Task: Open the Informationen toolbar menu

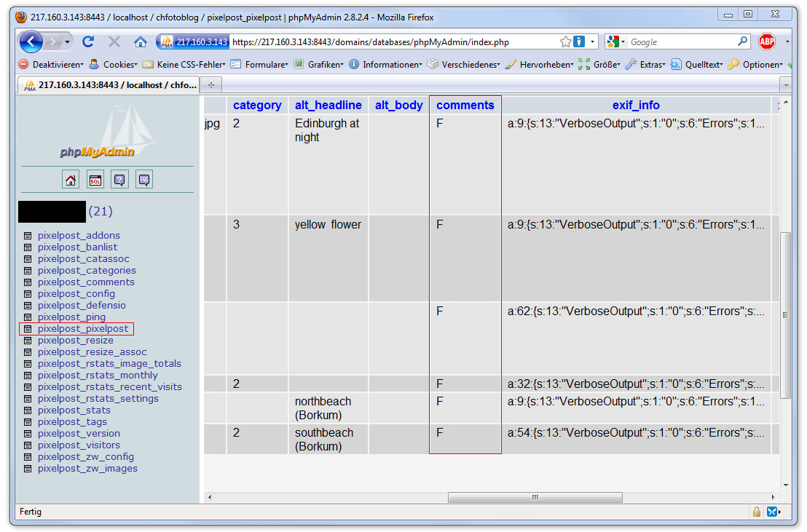Action: 385,64
